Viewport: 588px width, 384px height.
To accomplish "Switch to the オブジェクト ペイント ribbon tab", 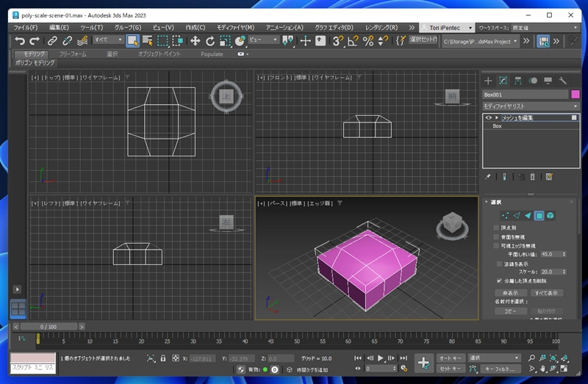I will click(159, 54).
